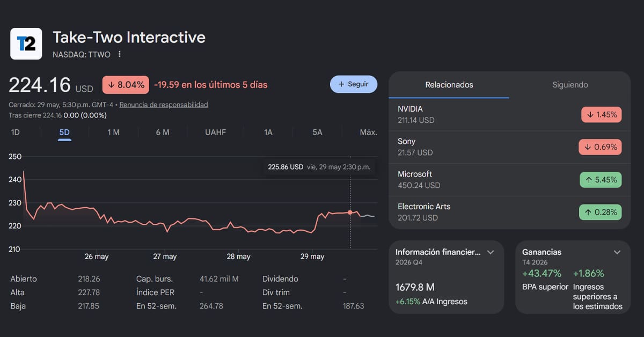Click the +1.86% Ingresos superiores figure
The height and width of the screenshot is (337, 644).
click(589, 274)
